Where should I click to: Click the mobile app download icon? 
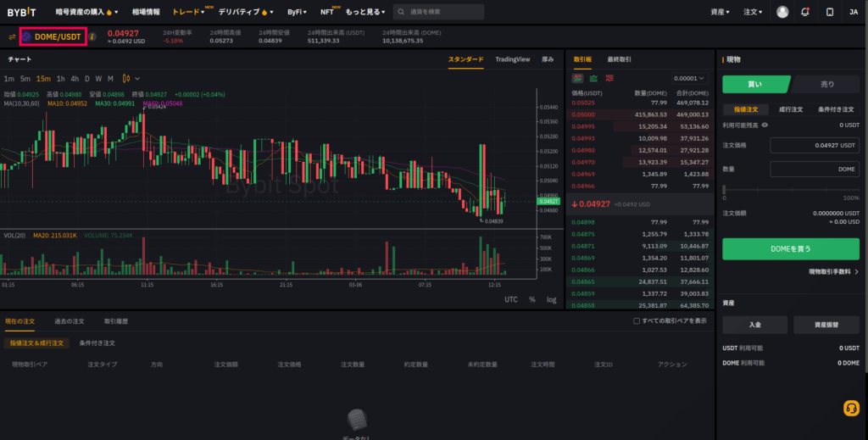830,12
